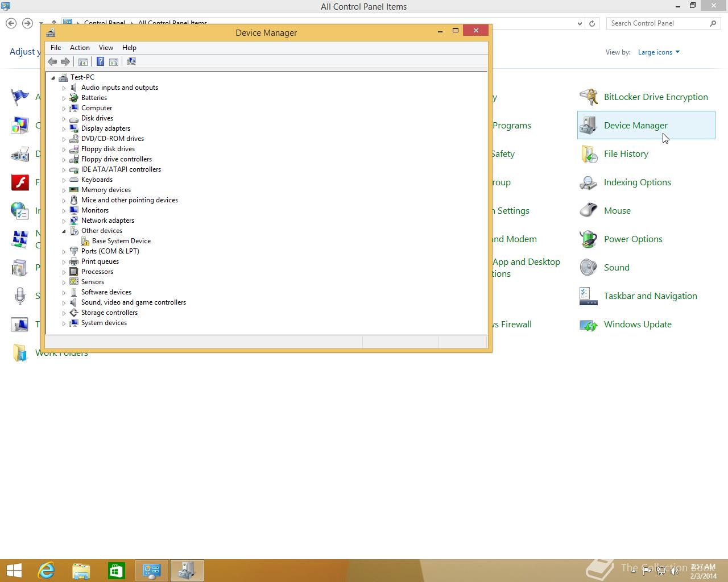Open the File menu in Device Manager
728x582 pixels.
56,48
